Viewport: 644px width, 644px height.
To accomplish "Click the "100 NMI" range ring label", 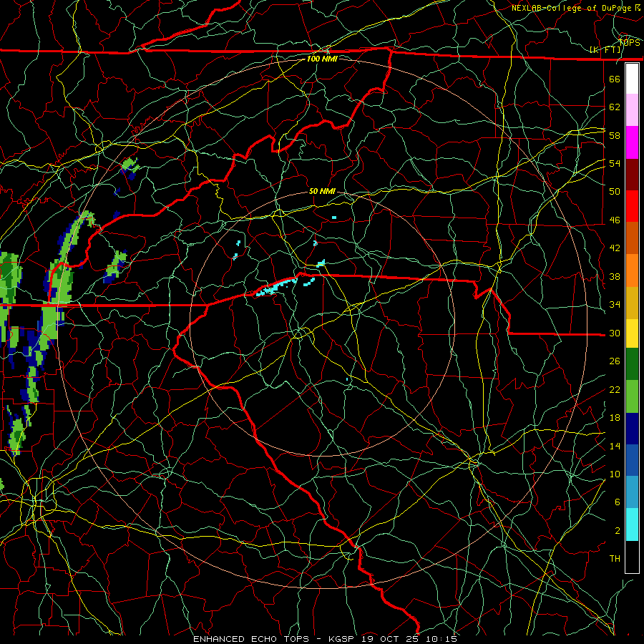I will (x=322, y=59).
